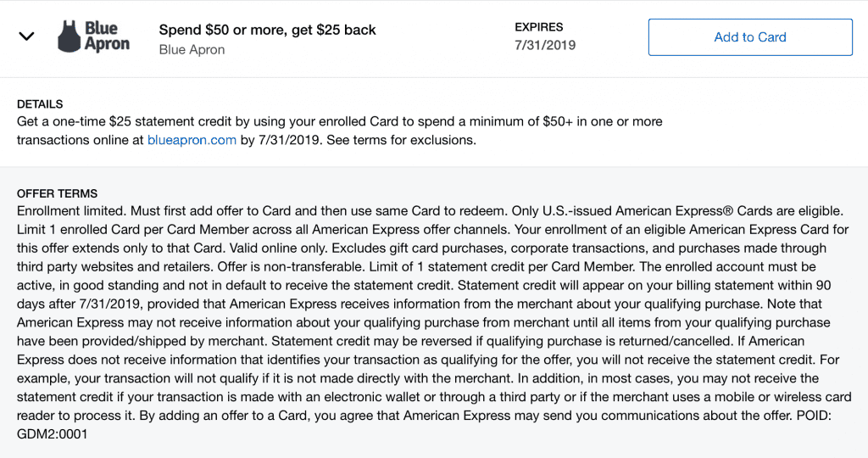
Task: Click the 'Enrollment limited.' opening sentence
Action: point(72,211)
